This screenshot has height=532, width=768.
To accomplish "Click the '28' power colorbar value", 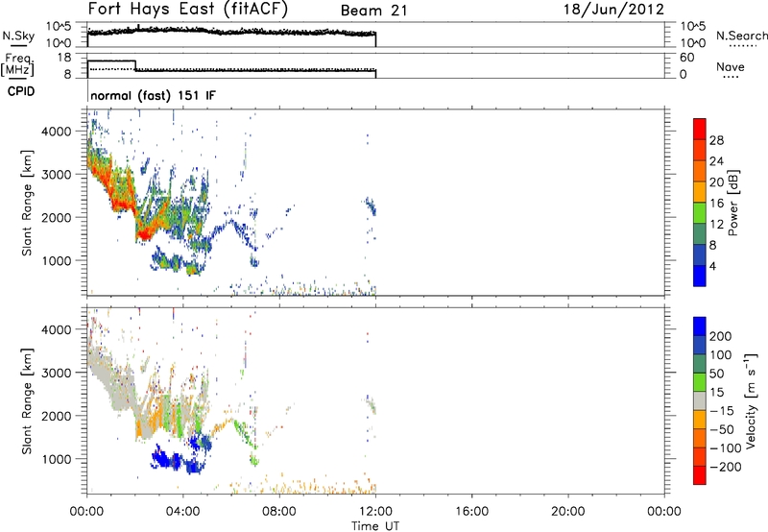I will (x=716, y=140).
